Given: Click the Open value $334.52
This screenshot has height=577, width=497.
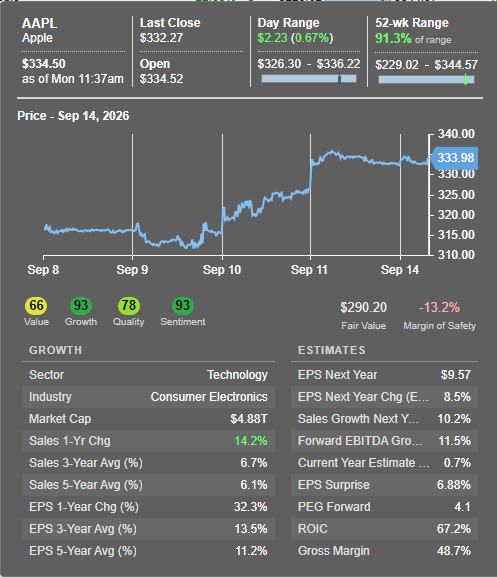Looking at the screenshot, I should coord(161,79).
